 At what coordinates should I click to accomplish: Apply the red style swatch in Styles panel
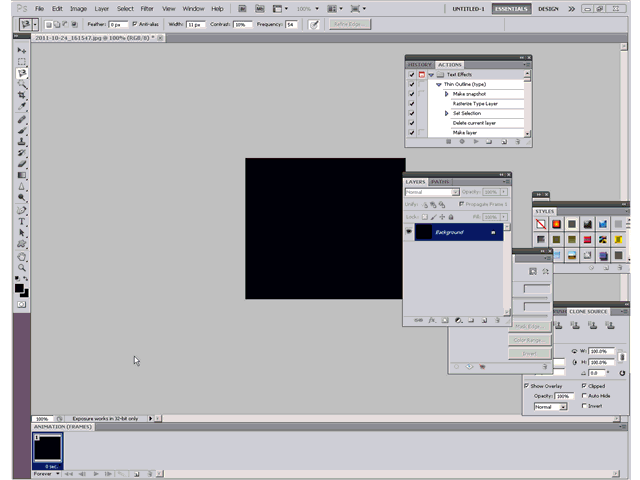[x=587, y=240]
